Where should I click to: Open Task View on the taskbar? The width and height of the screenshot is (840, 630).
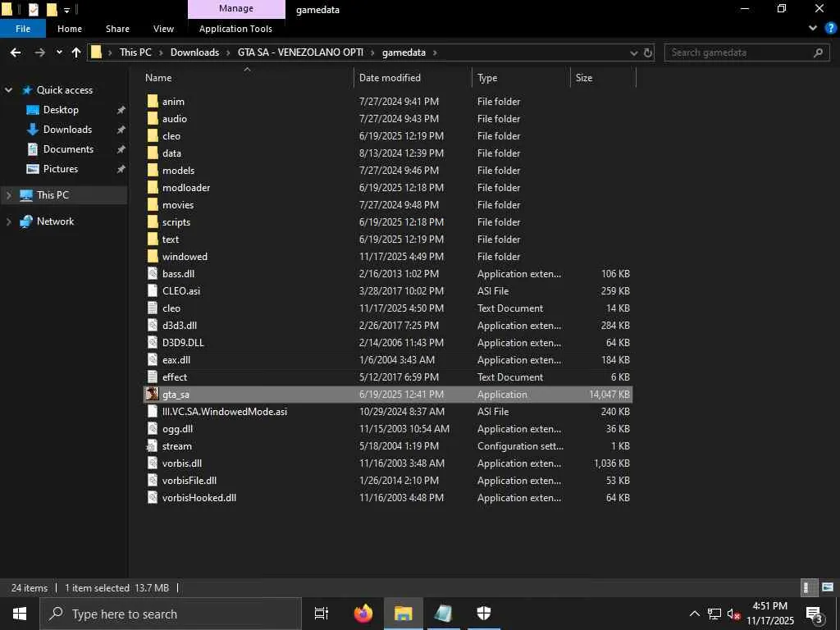point(322,614)
